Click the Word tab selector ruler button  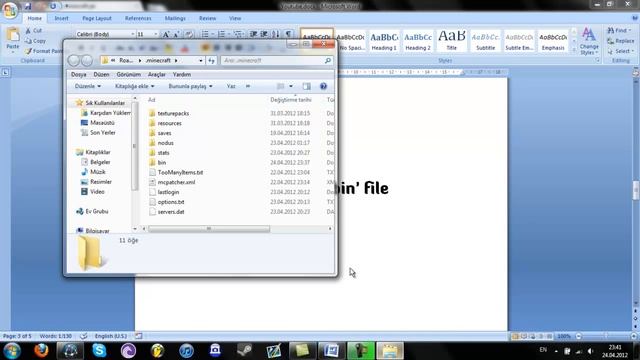[x=5, y=72]
